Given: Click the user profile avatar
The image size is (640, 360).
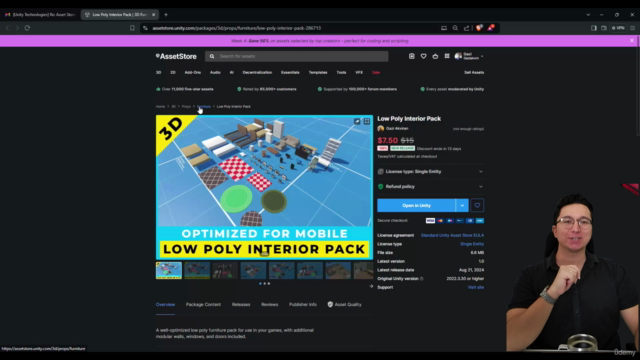Looking at the screenshot, I should click(x=458, y=56).
